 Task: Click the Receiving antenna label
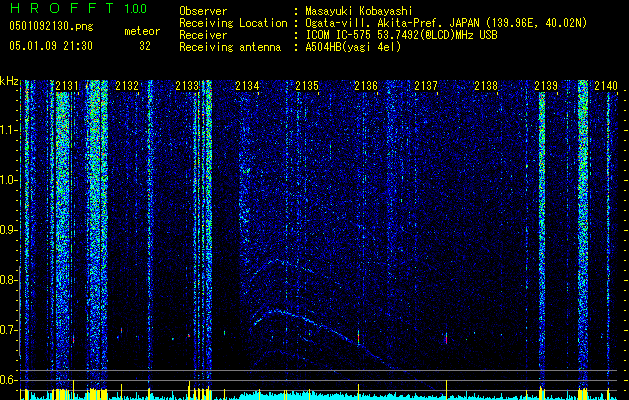pyautogui.click(x=230, y=47)
